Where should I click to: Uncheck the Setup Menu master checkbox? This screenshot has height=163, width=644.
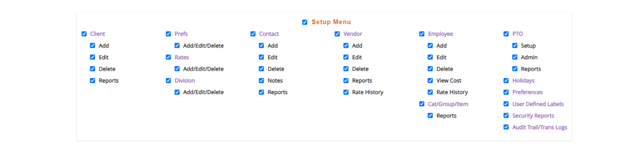click(x=305, y=22)
